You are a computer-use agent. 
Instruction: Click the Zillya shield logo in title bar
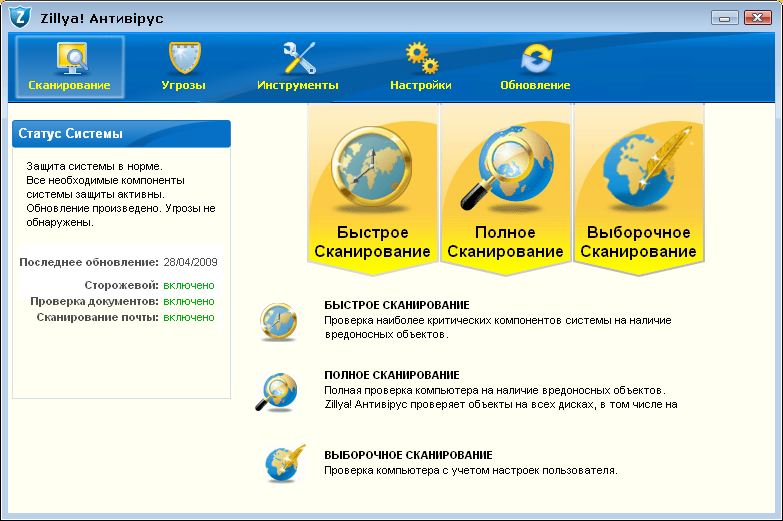click(20, 18)
